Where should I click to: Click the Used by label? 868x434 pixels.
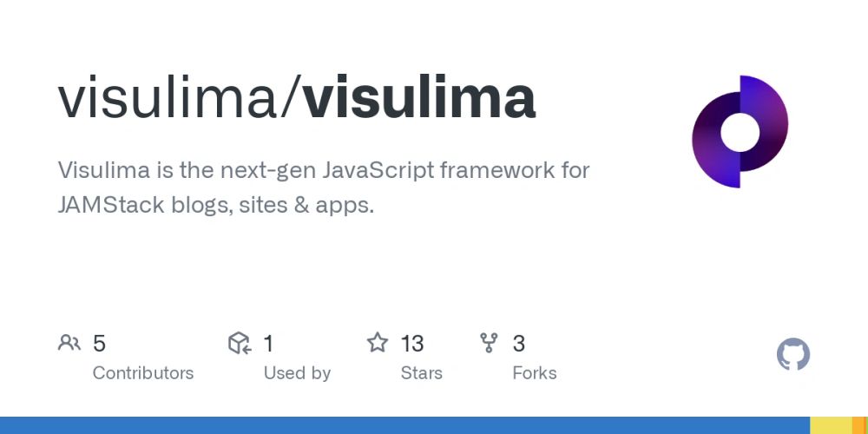(297, 373)
